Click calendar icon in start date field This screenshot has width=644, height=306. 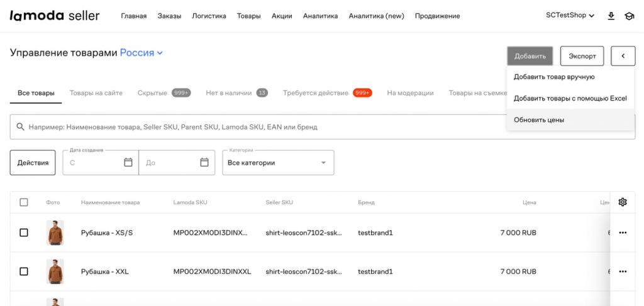click(x=128, y=162)
